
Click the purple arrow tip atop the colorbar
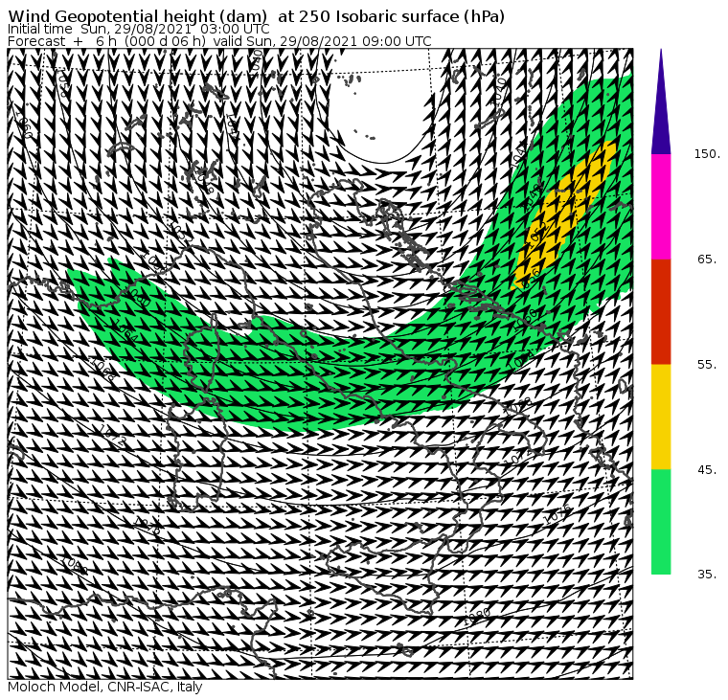click(x=661, y=102)
